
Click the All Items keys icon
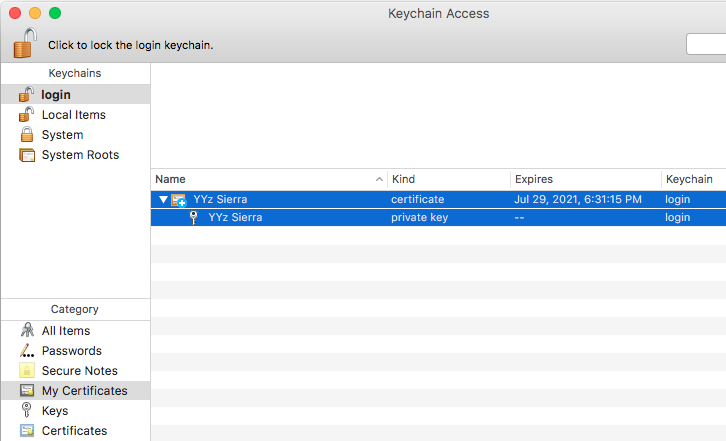(27, 331)
